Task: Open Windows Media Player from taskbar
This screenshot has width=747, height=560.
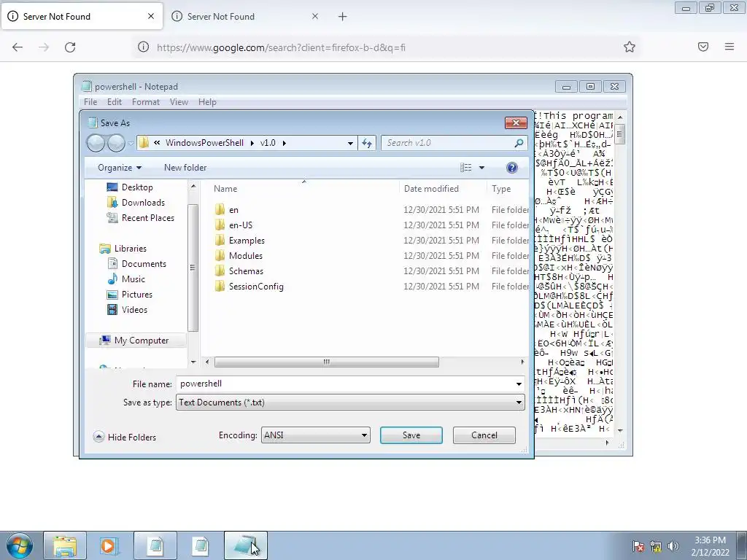Action: 109,545
